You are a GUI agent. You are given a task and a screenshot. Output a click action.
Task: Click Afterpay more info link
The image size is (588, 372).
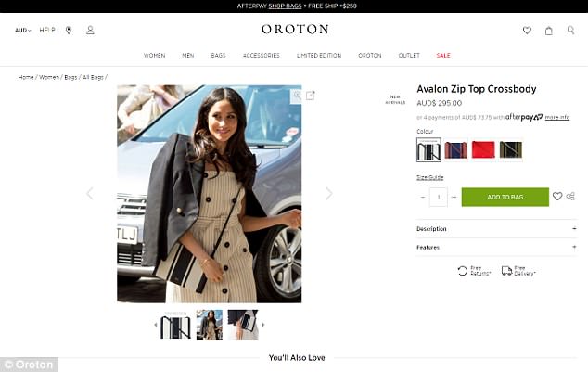(557, 118)
